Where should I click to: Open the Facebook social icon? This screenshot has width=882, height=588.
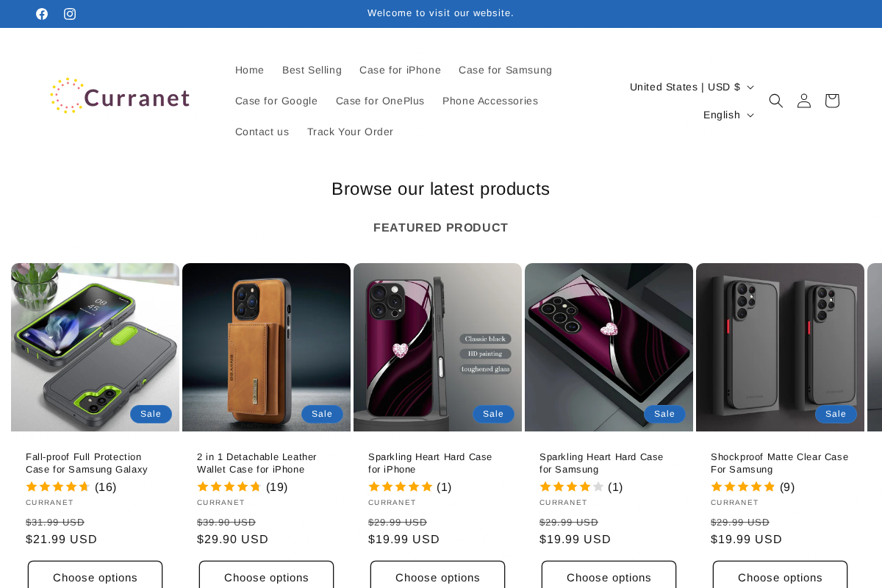(x=42, y=13)
